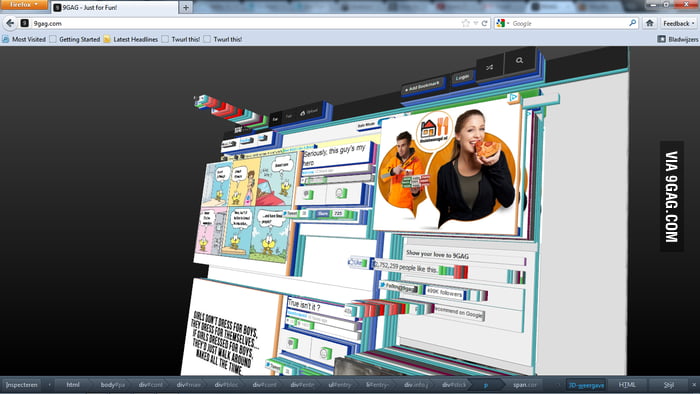Open post 'Seriously, this guy's my hero'
This screenshot has height=394, width=700.
pyautogui.click(x=335, y=154)
